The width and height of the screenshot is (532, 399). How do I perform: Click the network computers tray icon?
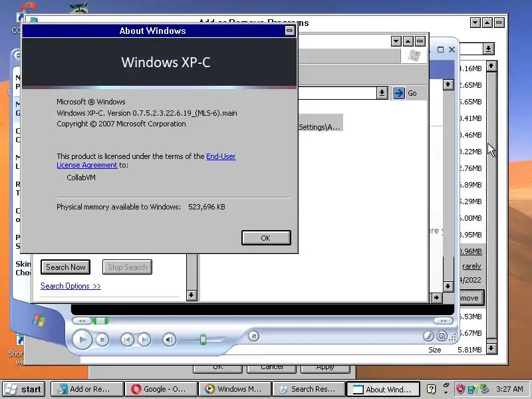[x=472, y=389]
